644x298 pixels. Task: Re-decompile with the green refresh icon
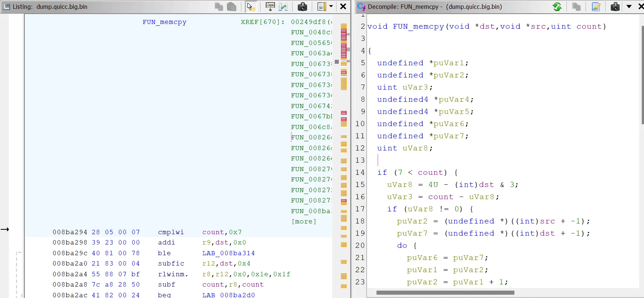(557, 7)
